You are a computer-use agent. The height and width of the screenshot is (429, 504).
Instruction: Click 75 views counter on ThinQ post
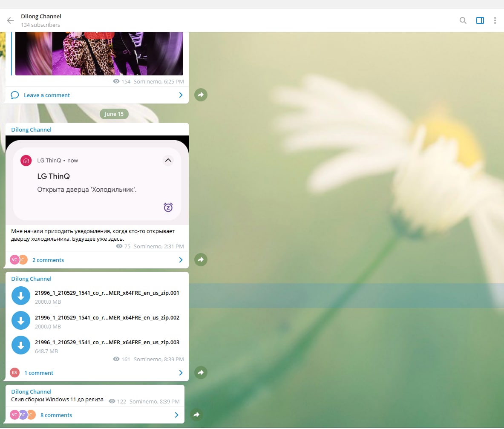pyautogui.click(x=123, y=247)
